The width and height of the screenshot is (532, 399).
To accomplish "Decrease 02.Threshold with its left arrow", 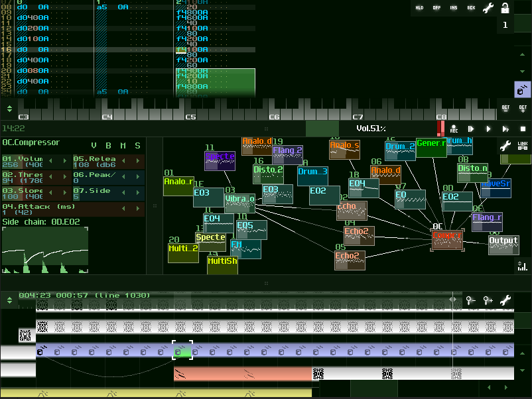I will pos(51,177).
